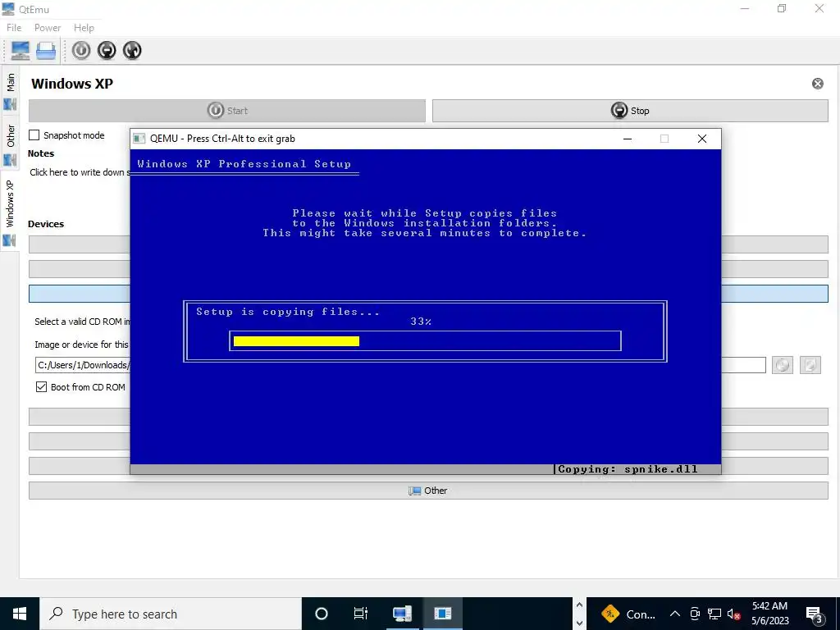This screenshot has height=630, width=840.
Task: Show hidden system tray icons chevron
Action: pos(675,614)
